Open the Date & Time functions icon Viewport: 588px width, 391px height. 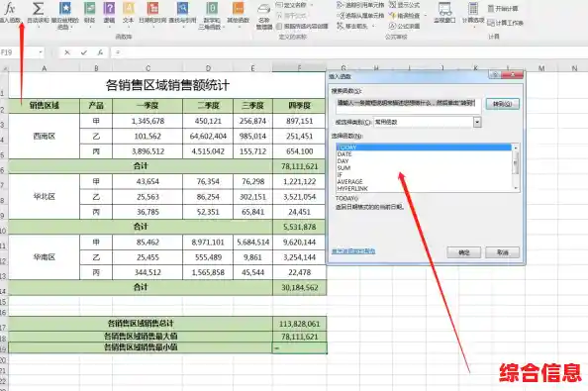coord(152,8)
